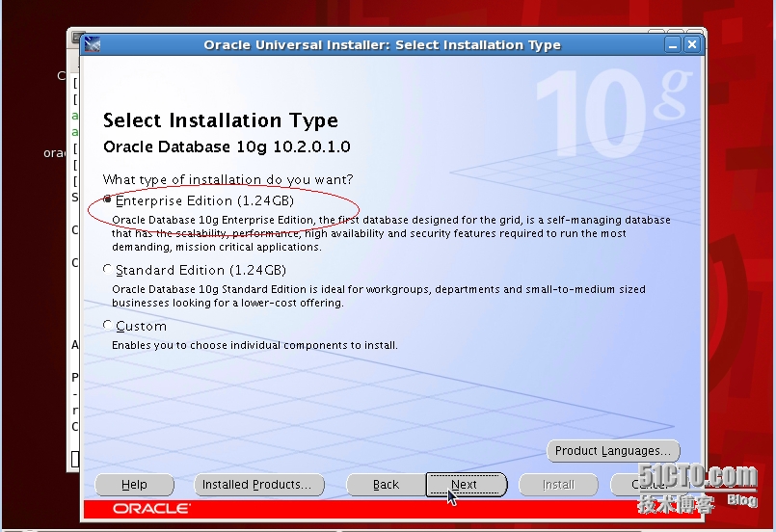
Task: Click the Oracle logo in the red footer
Action: tap(151, 509)
